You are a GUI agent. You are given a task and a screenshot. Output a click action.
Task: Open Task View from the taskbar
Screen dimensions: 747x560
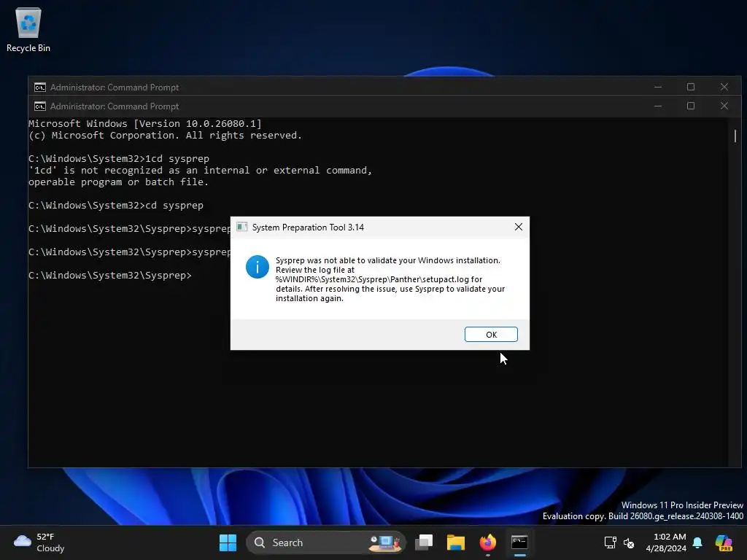424,542
